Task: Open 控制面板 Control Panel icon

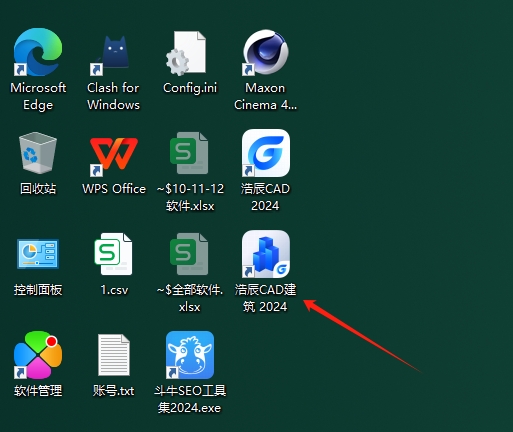Action: tap(38, 254)
